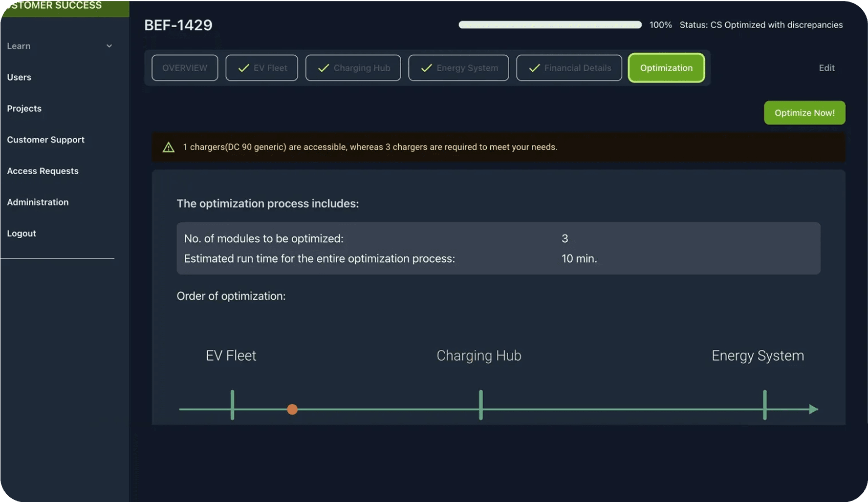Open Customer Support in the sidebar
The image size is (868, 502).
[46, 140]
